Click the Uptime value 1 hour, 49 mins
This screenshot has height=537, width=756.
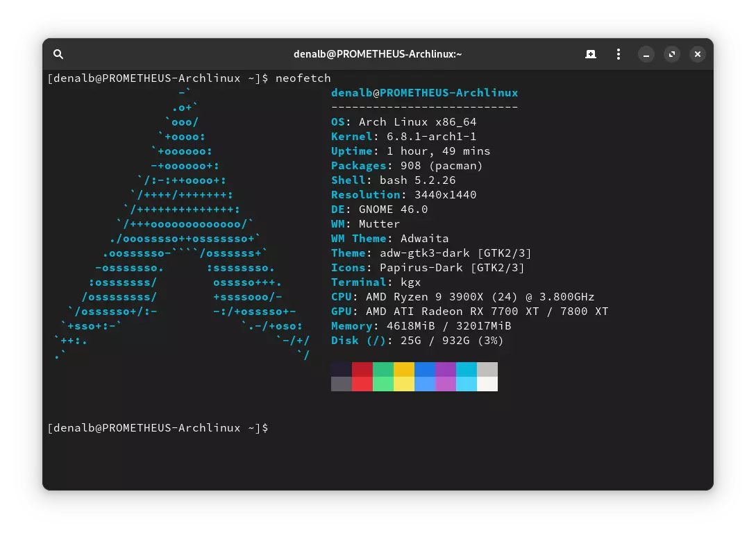coord(438,151)
